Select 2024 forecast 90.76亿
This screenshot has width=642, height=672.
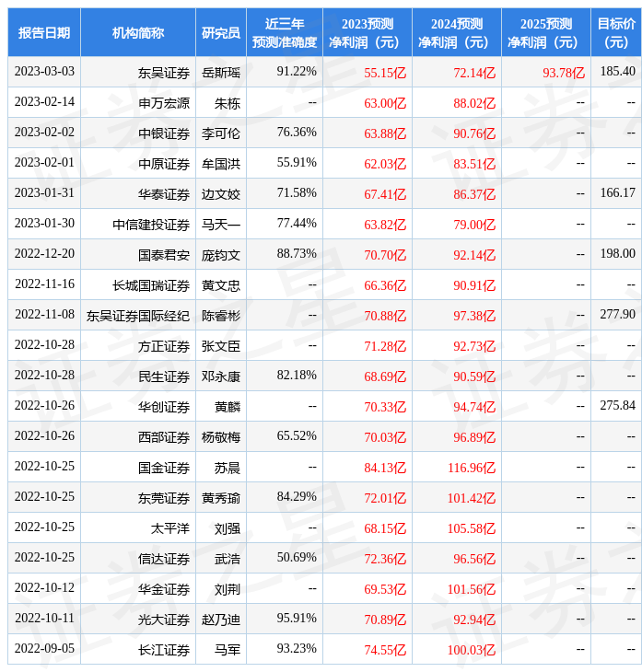[x=474, y=133]
